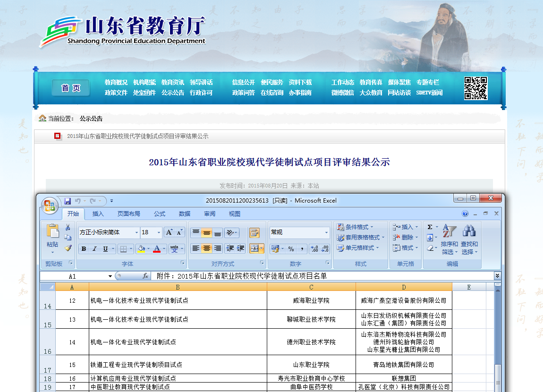Expand the number format dropdown showing 常规
This screenshot has width=543, height=392.
tap(326, 232)
